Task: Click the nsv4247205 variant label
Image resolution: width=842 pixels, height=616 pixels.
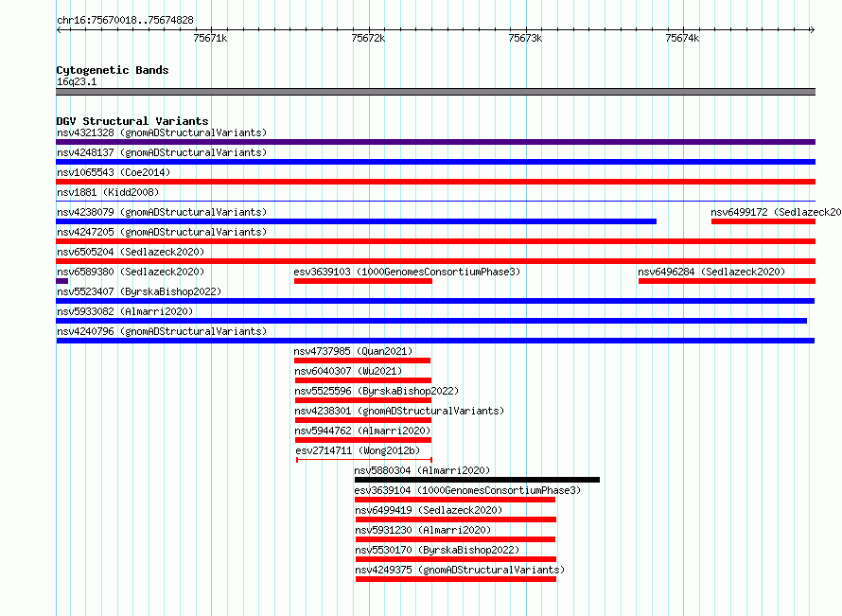Action: pos(162,232)
